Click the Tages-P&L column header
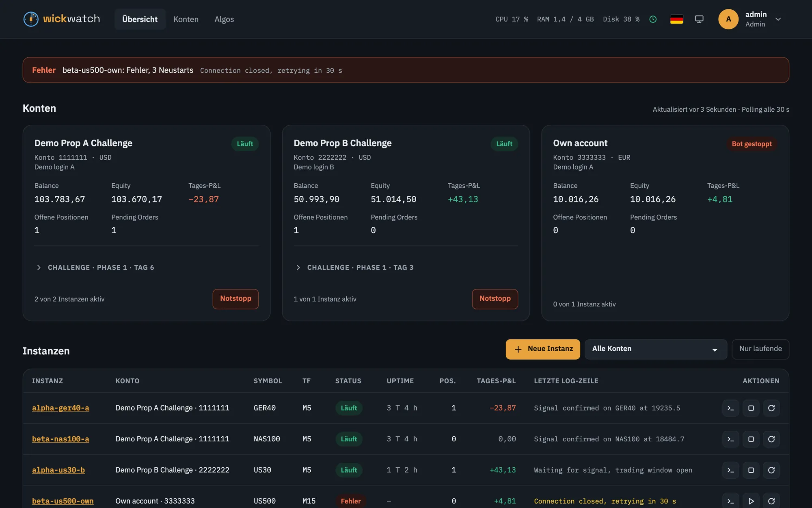Image resolution: width=812 pixels, height=508 pixels. click(x=496, y=381)
